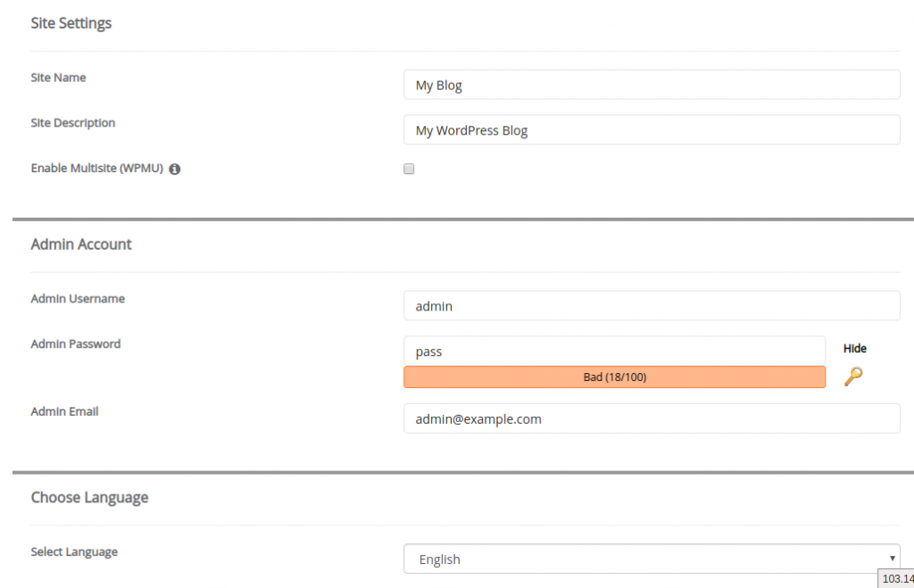Click the Site Name label
Viewport: 914px width, 588px height.
[58, 78]
